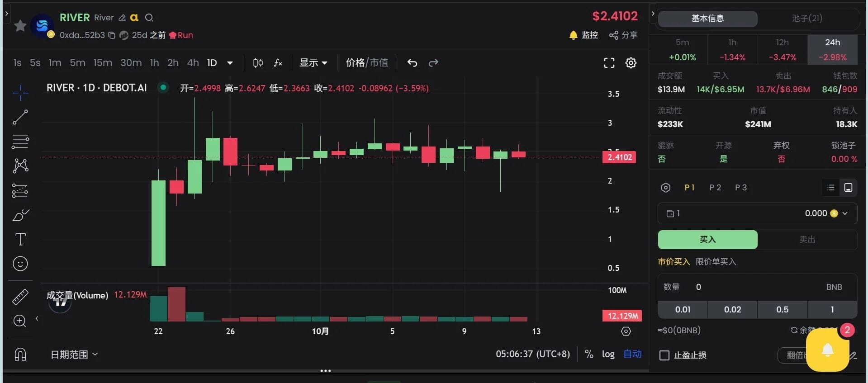Choose preset P3
Viewport: 868px width, 383px height.
pos(741,188)
